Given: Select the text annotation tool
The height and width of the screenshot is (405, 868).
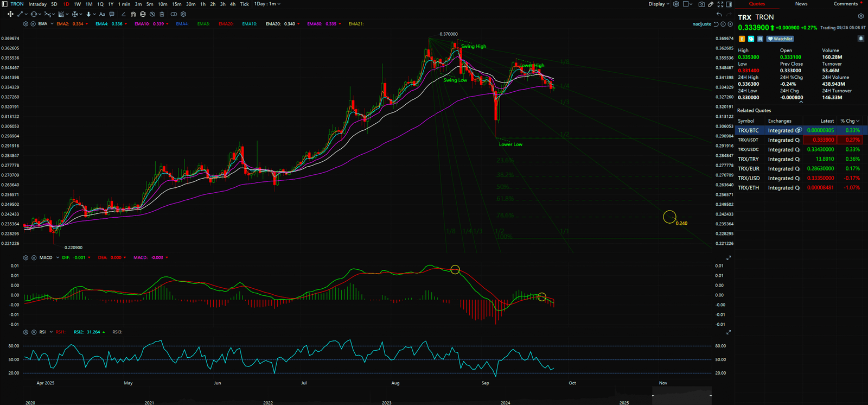Looking at the screenshot, I should [102, 14].
